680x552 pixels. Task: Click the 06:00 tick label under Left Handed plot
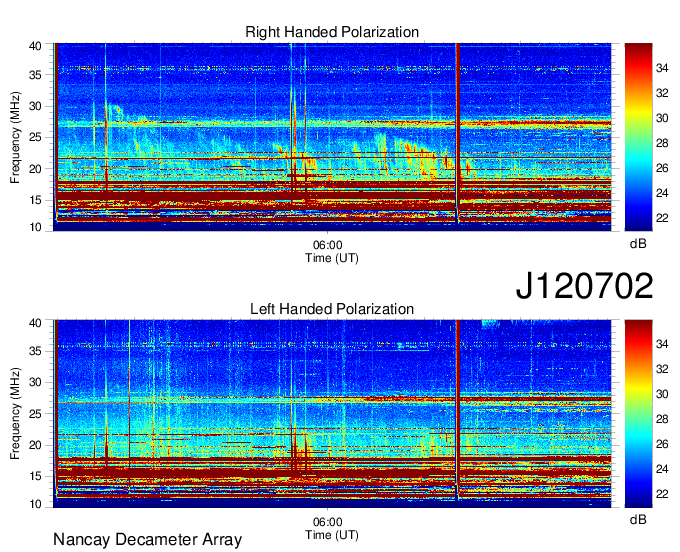point(327,522)
